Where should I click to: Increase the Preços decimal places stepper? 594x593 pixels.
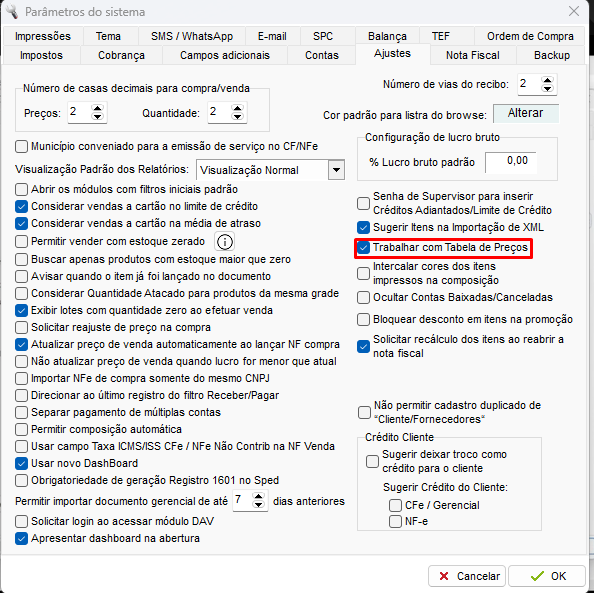(97, 108)
